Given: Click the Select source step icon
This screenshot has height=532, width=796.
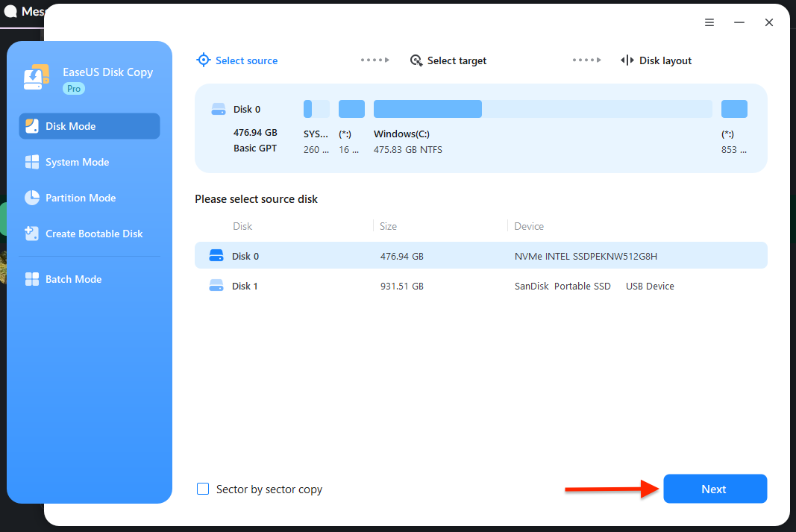Looking at the screenshot, I should (203, 60).
